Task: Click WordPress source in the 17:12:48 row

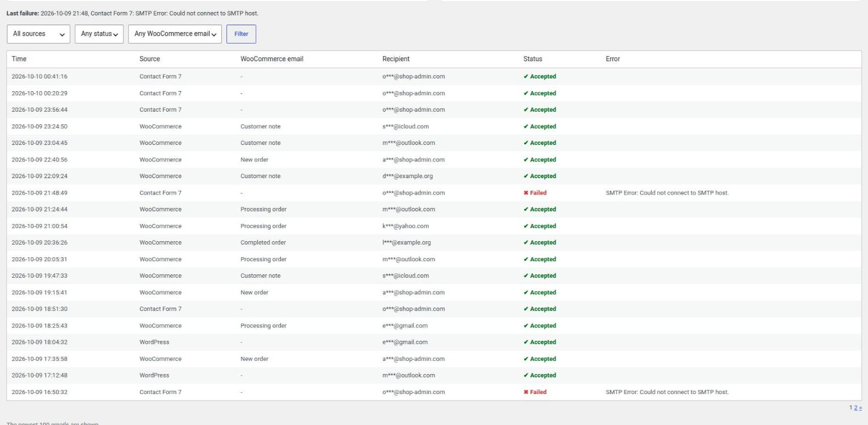Action: click(x=154, y=375)
